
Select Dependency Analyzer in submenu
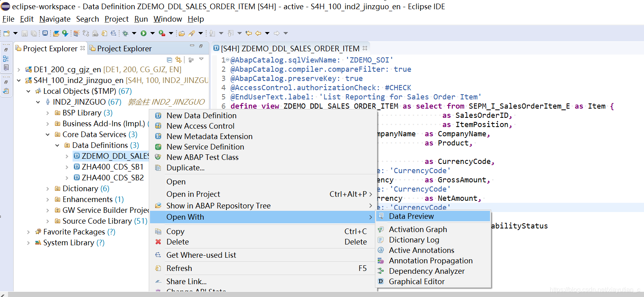pyautogui.click(x=433, y=271)
